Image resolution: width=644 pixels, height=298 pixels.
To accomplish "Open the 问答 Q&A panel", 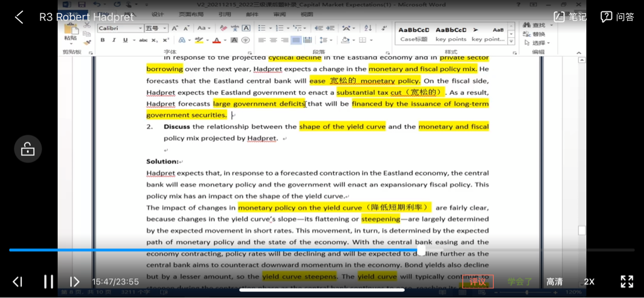I will pyautogui.click(x=617, y=17).
